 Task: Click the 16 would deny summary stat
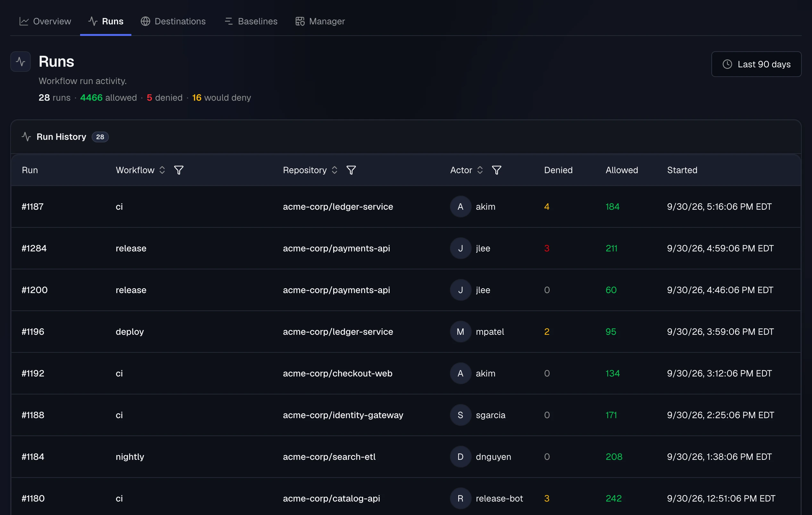point(221,97)
